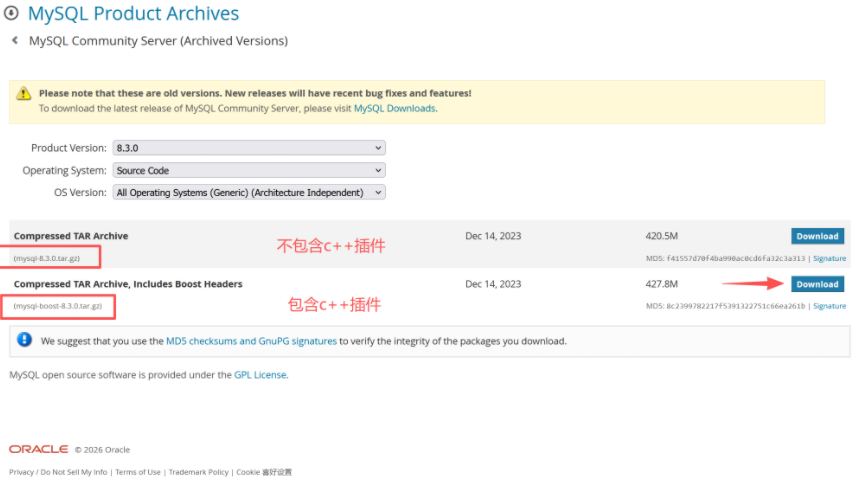This screenshot has width=860, height=485.
Task: Click the OS Version label
Action: [x=80, y=193]
